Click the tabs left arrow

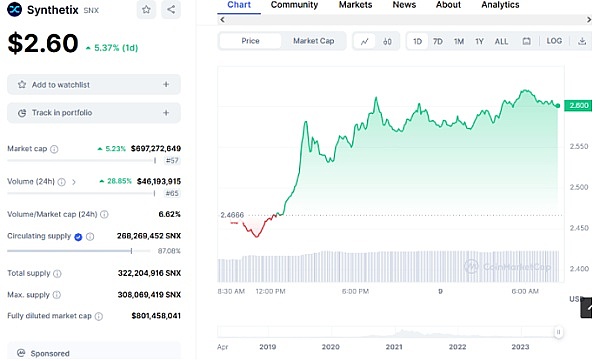click(222, 20)
